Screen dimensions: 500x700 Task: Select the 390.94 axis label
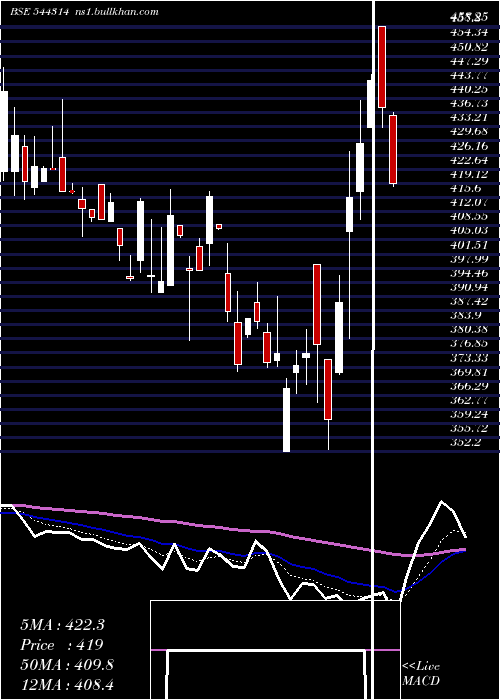468,288
